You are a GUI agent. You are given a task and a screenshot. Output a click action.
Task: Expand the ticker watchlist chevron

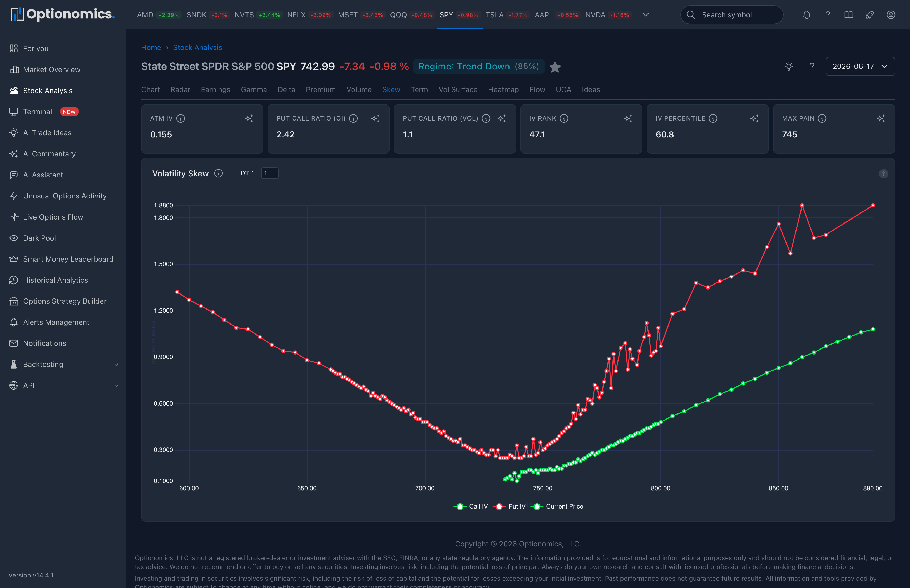coord(645,15)
